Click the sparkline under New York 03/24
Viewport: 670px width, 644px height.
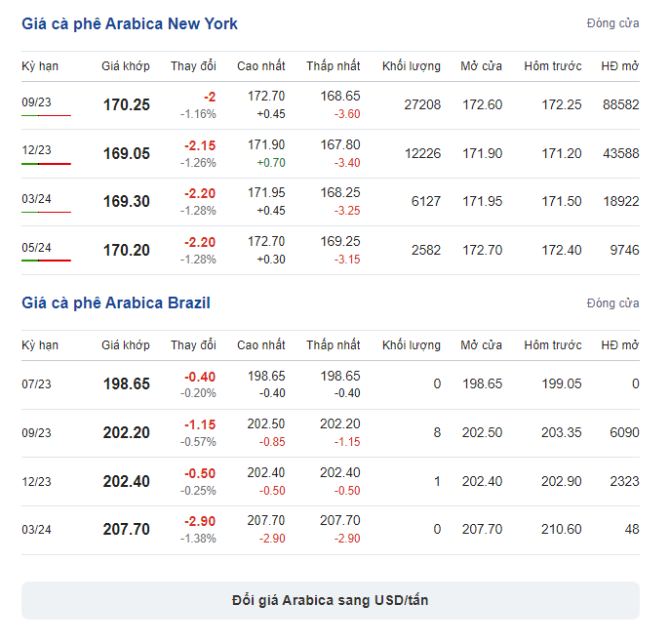46,212
